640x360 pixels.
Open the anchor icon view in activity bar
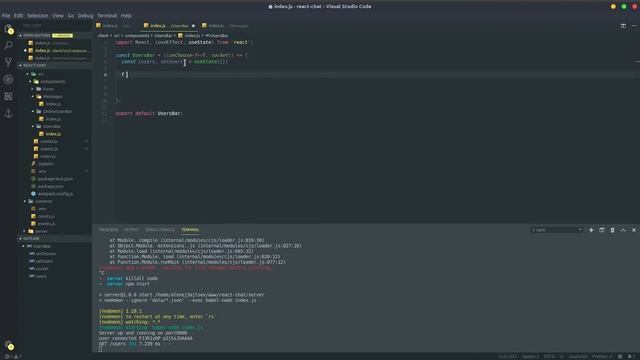click(x=8, y=113)
